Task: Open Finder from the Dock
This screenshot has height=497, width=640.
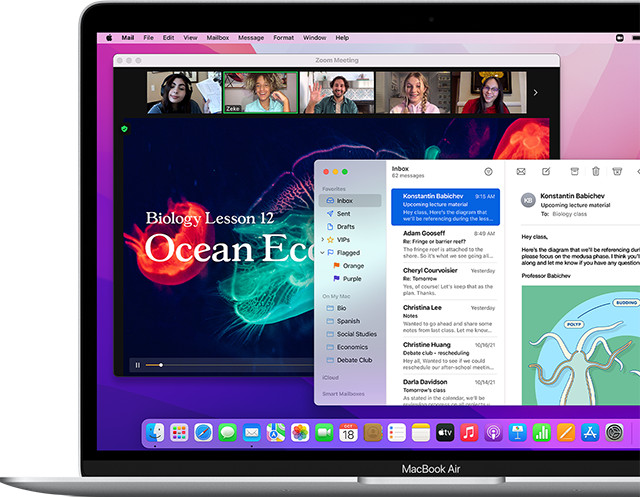Action: tap(155, 433)
